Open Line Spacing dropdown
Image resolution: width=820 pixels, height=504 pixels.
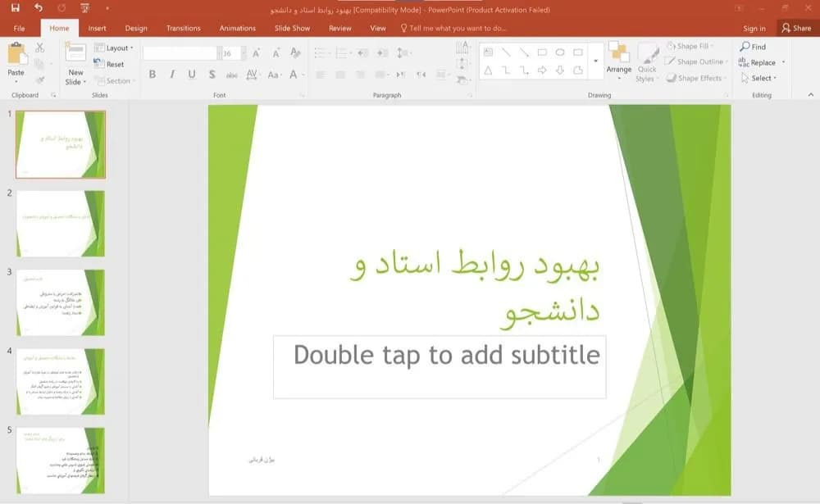tap(403, 52)
